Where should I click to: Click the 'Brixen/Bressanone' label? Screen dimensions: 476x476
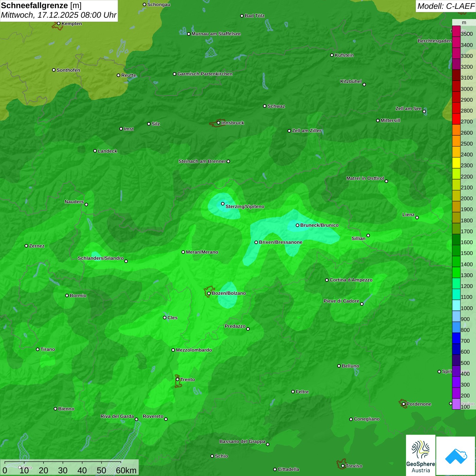pyautogui.click(x=280, y=242)
